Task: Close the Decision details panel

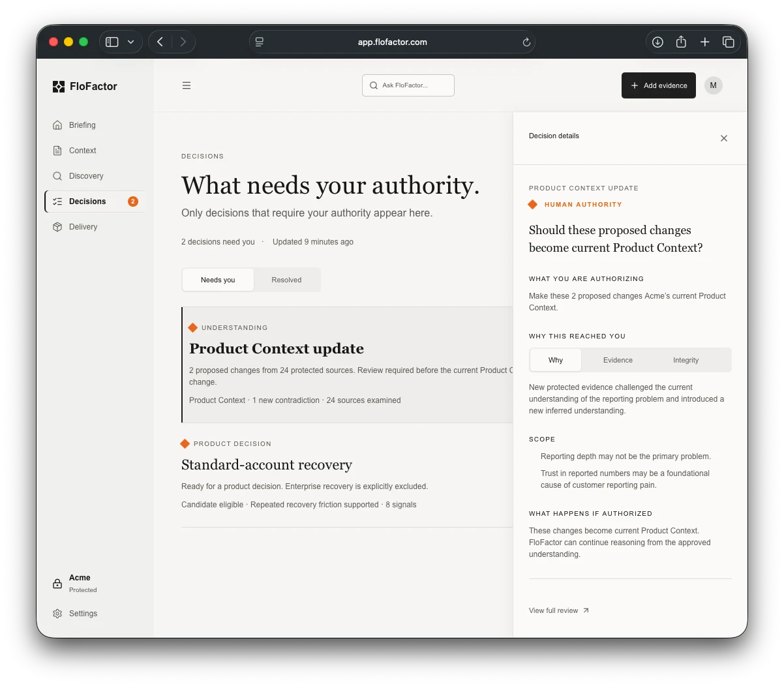Action: pos(724,138)
